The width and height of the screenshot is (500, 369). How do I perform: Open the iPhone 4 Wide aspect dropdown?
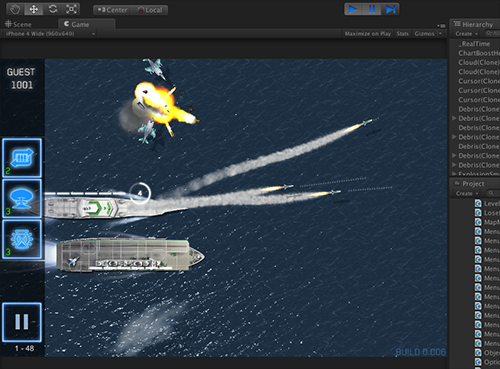tap(50, 34)
